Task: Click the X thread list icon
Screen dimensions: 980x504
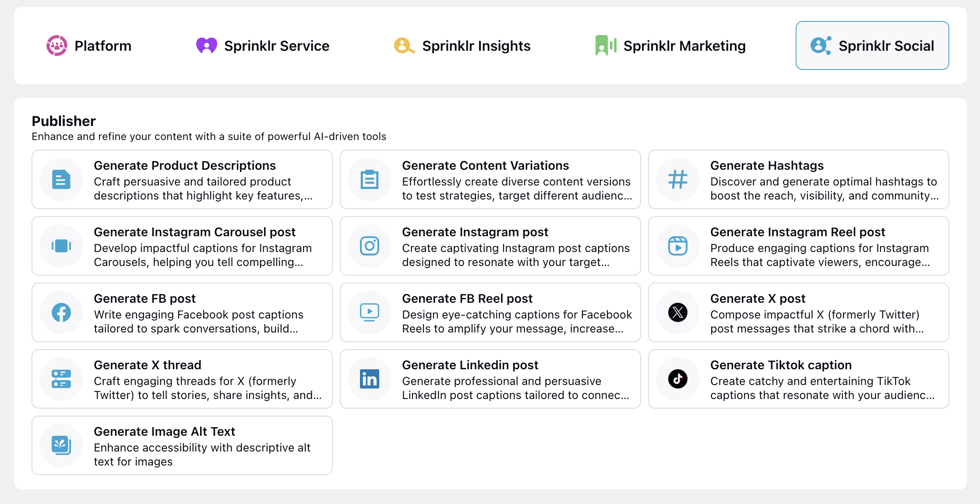Action: pos(61,379)
